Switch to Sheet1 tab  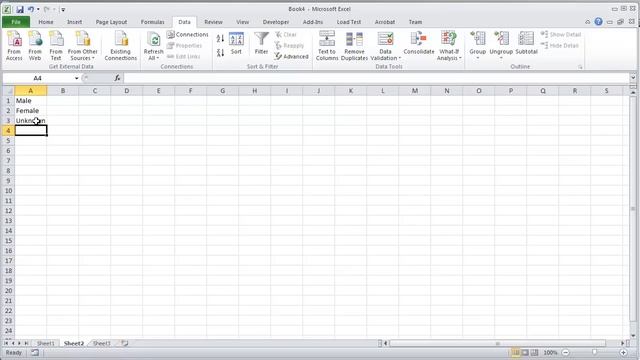[x=46, y=343]
